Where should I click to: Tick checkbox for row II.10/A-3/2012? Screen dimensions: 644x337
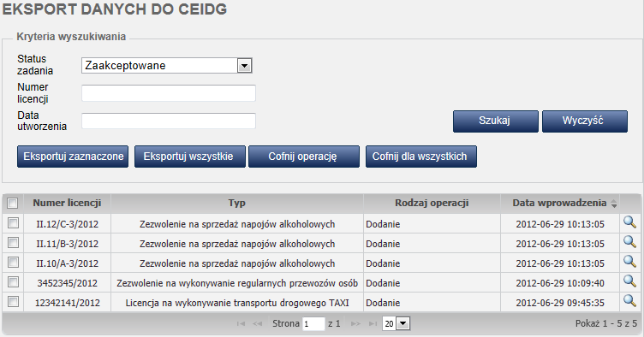click(13, 263)
